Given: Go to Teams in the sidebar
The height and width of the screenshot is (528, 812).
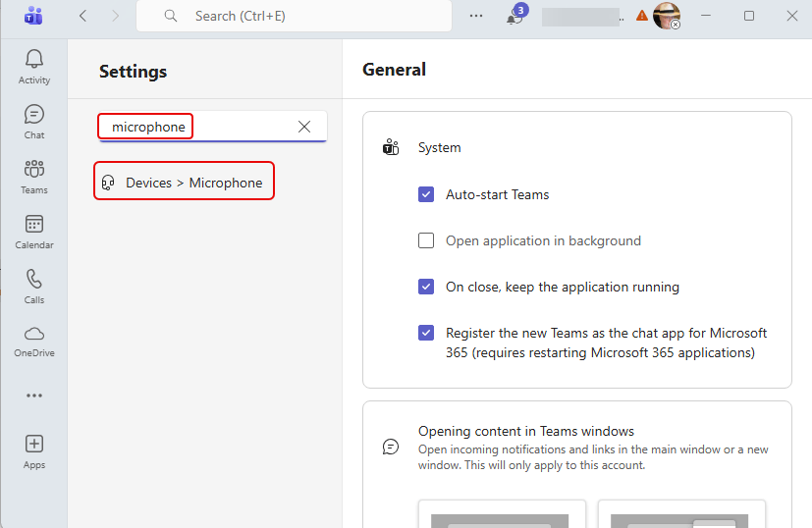Looking at the screenshot, I should coord(34,176).
